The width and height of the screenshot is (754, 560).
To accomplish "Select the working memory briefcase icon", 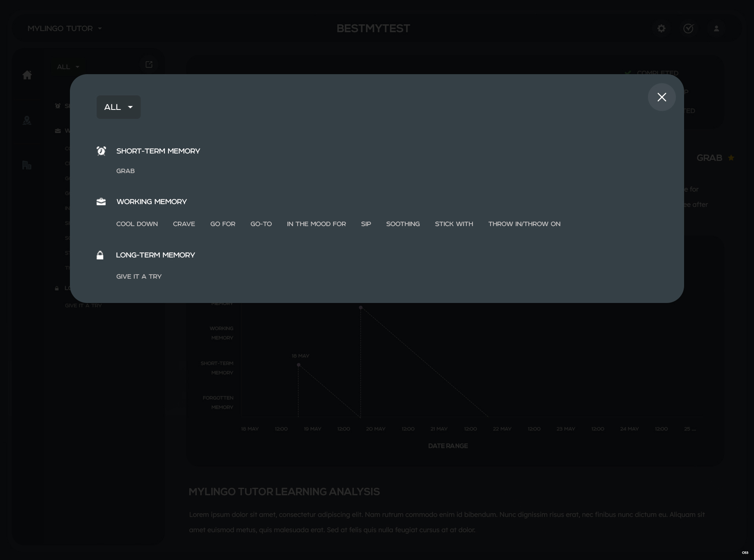I will [101, 201].
